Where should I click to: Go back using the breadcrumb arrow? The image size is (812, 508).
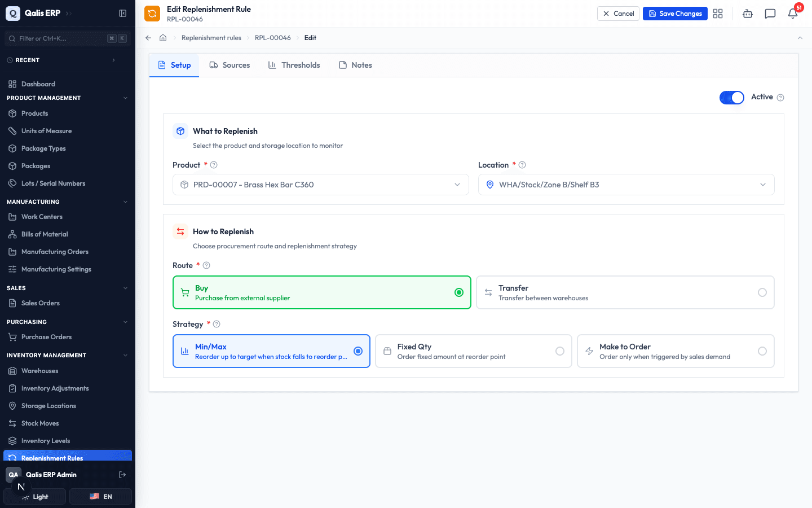[148, 38]
